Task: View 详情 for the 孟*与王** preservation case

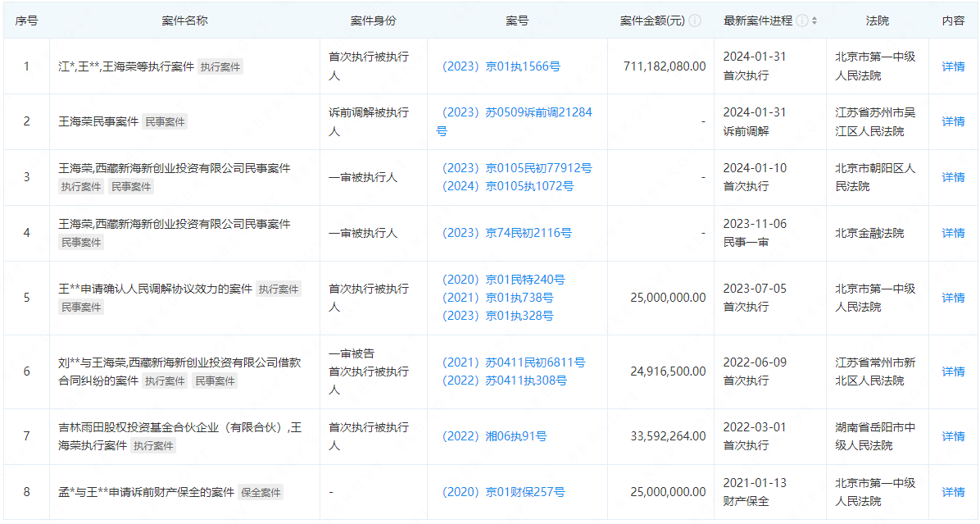Action: pyautogui.click(x=955, y=491)
